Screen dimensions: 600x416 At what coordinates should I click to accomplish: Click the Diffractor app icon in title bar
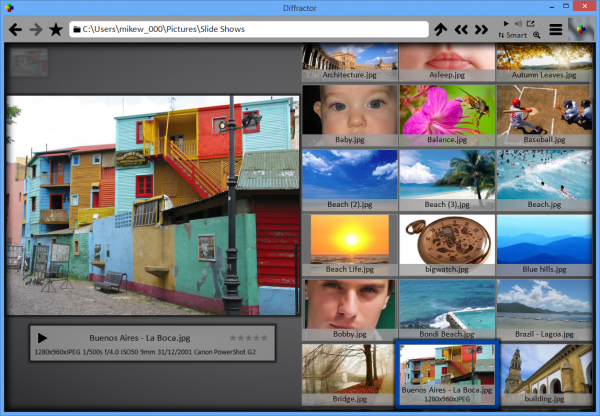coord(9,8)
